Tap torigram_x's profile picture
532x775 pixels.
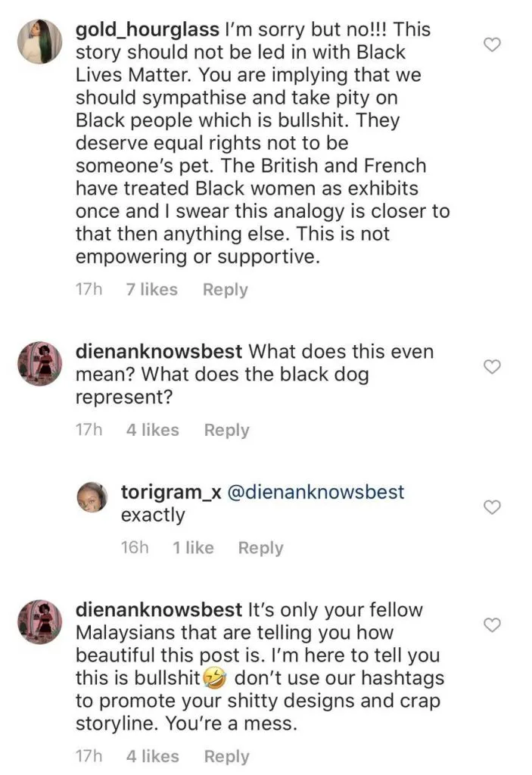92,496
